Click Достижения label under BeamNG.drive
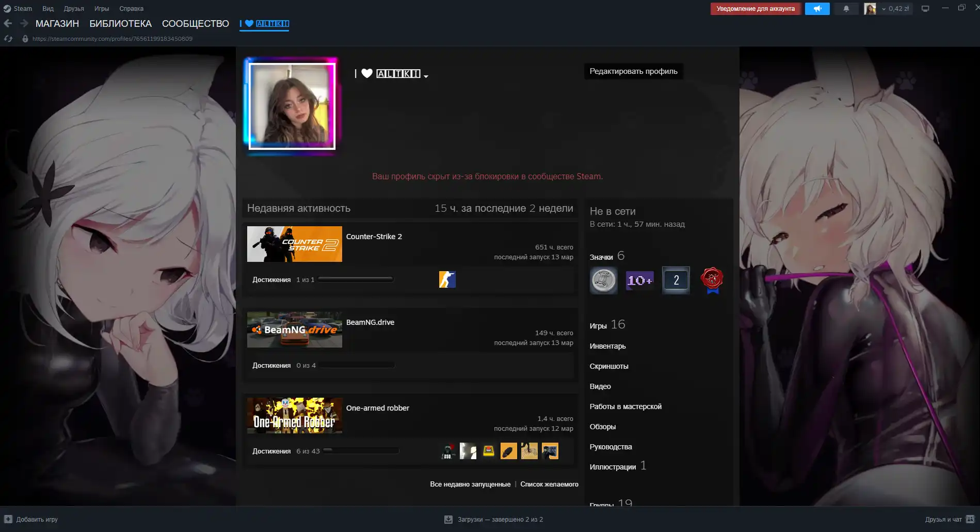980x532 pixels. click(x=271, y=365)
